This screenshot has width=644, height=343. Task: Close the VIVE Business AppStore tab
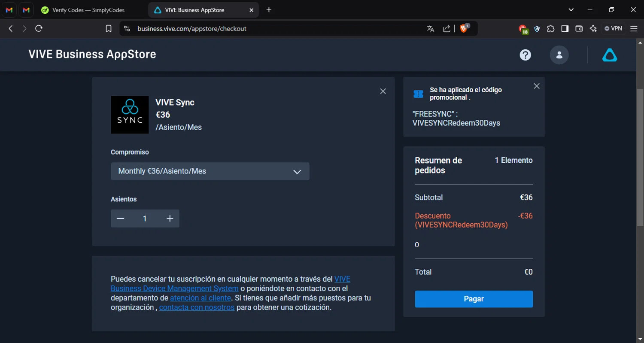pos(252,10)
